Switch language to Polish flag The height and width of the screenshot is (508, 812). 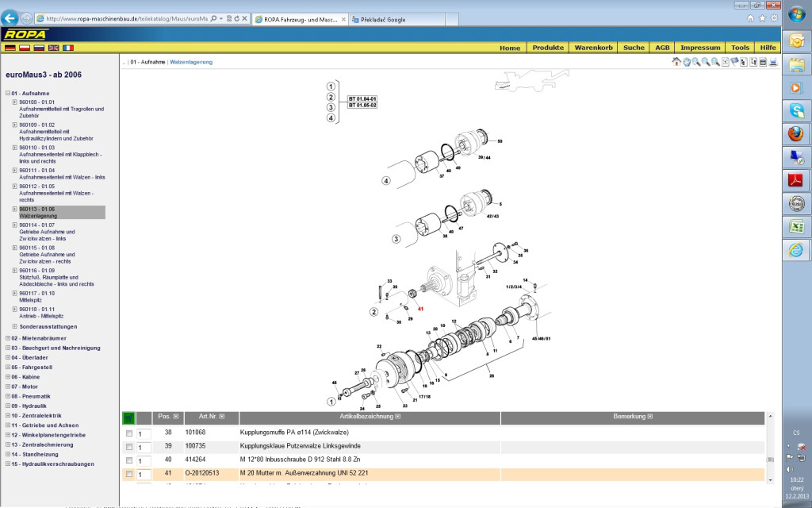pos(25,48)
